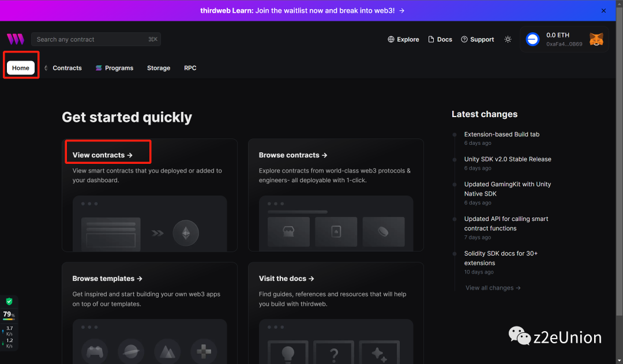Viewport: 623px width, 364px height.
Task: Click the blue network badge in wallet area
Action: [532, 39]
